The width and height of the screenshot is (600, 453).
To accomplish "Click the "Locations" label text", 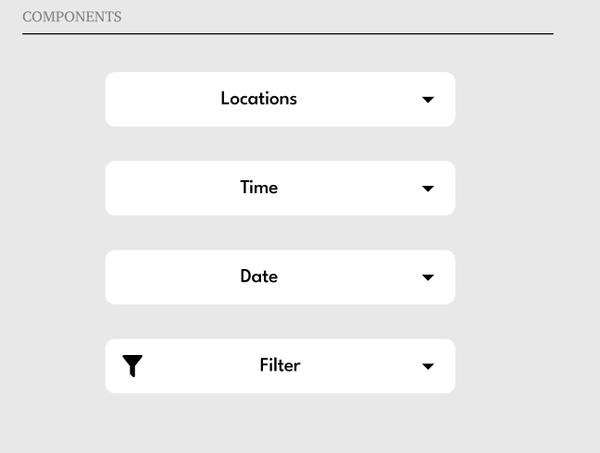I will [259, 99].
